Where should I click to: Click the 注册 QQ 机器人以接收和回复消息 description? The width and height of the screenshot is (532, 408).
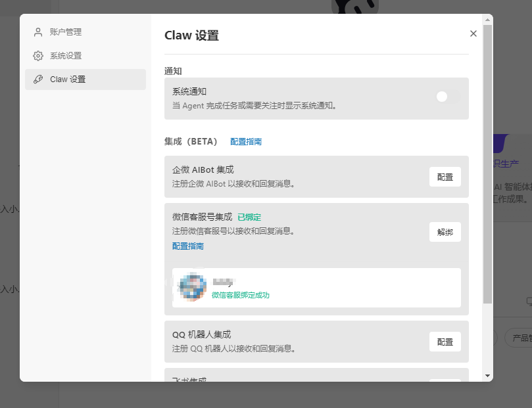(x=233, y=349)
